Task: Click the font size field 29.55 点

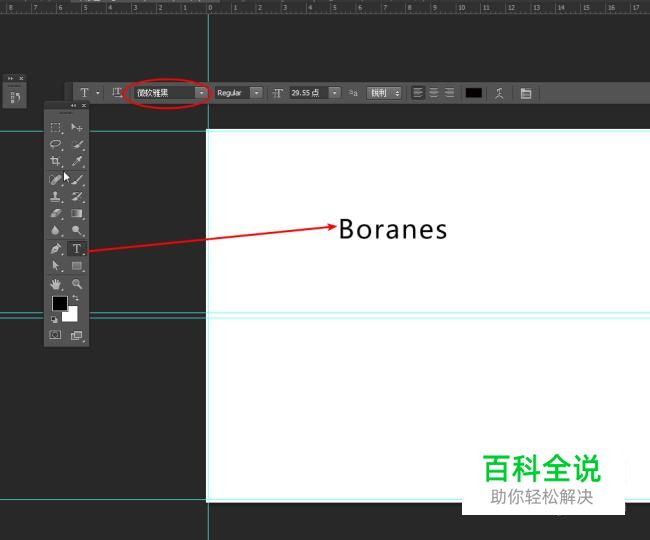Action: click(x=309, y=93)
